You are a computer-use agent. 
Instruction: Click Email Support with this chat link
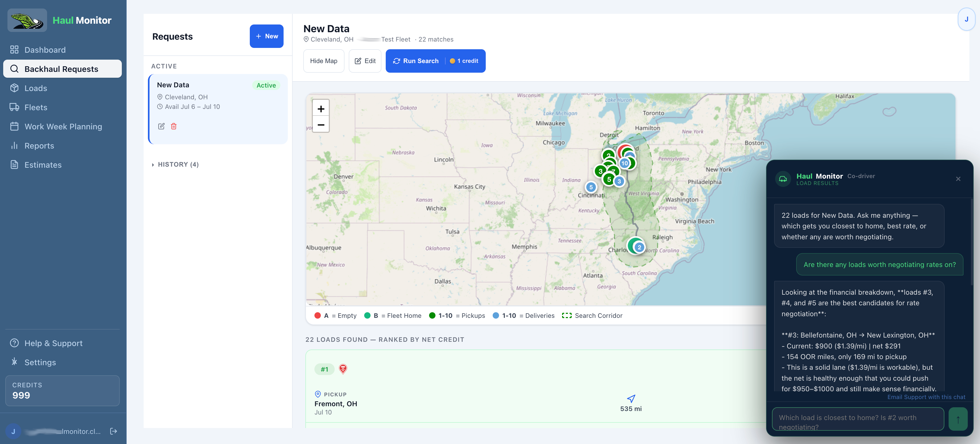click(x=926, y=397)
